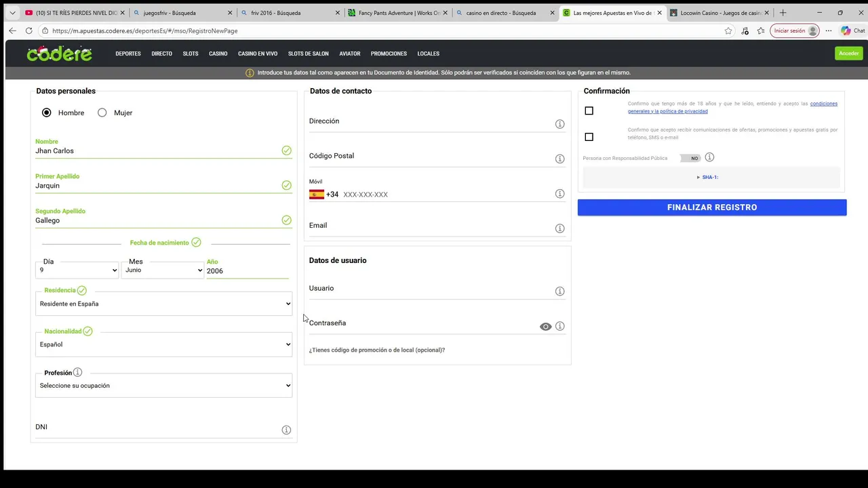This screenshot has width=868, height=488.
Task: Open the Nacionalidad dropdown
Action: (164, 344)
